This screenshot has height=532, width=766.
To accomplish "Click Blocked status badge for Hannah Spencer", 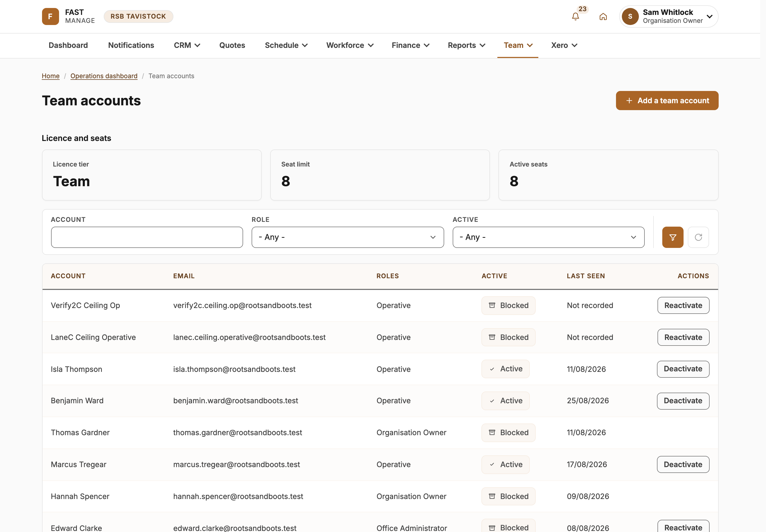I will [x=508, y=496].
